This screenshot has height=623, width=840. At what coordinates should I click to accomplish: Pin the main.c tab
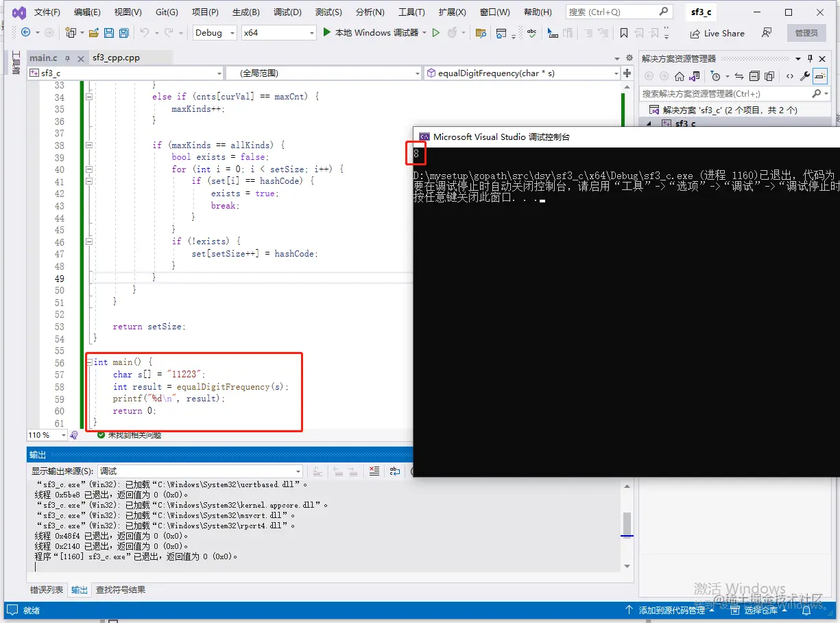pyautogui.click(x=67, y=58)
